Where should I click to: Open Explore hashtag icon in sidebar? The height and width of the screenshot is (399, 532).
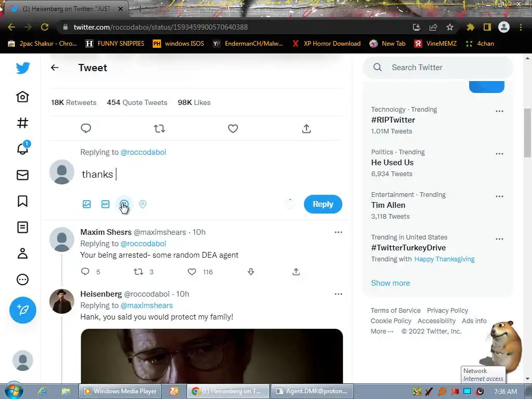tap(23, 123)
